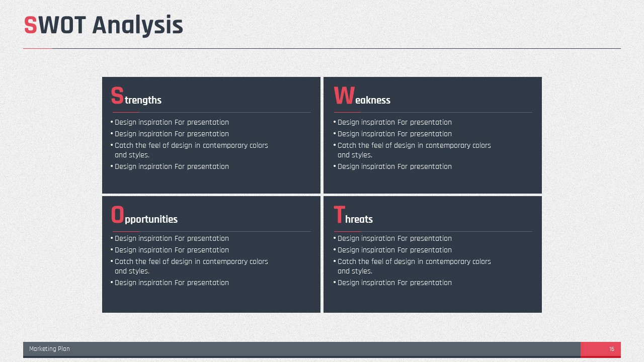Click the SWOT Analysis slide title
Viewport: 644px width, 362px height.
(x=103, y=25)
